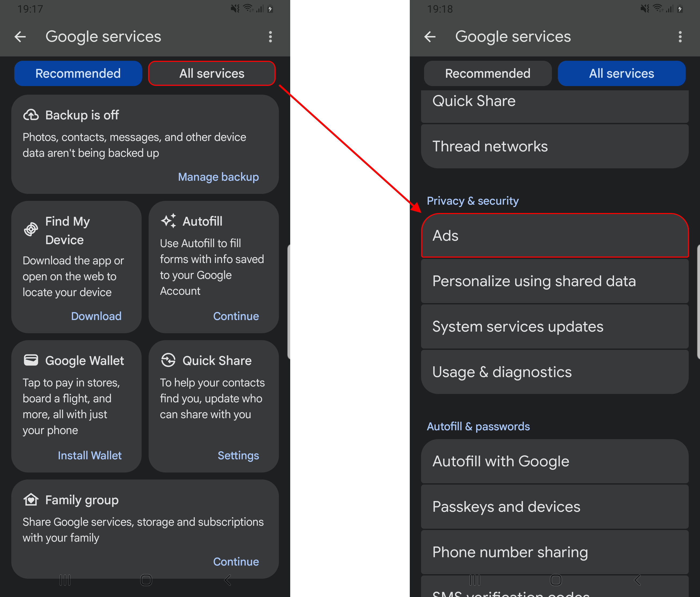700x597 pixels.
Task: Open the three-dot overflow menu in the left screen
Action: point(270,37)
